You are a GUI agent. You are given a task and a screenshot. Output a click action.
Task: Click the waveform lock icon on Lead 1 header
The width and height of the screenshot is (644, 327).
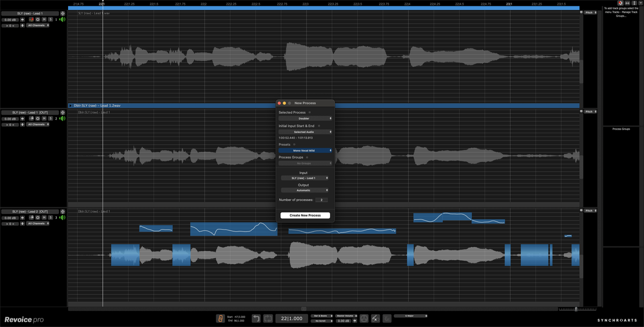[x=31, y=19]
